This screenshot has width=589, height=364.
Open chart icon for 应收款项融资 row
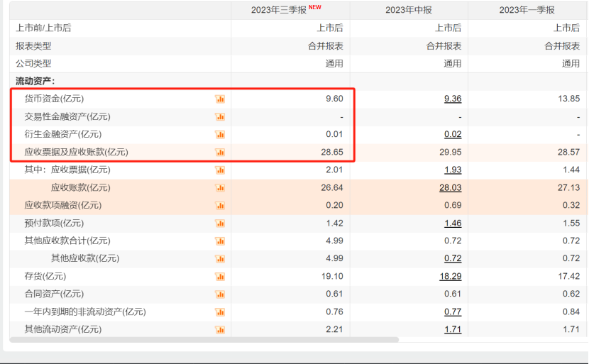[x=220, y=206]
